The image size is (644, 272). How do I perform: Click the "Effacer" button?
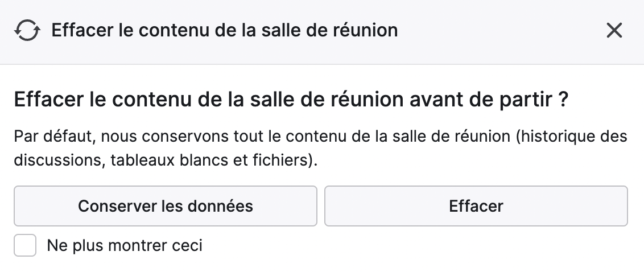[x=476, y=206]
